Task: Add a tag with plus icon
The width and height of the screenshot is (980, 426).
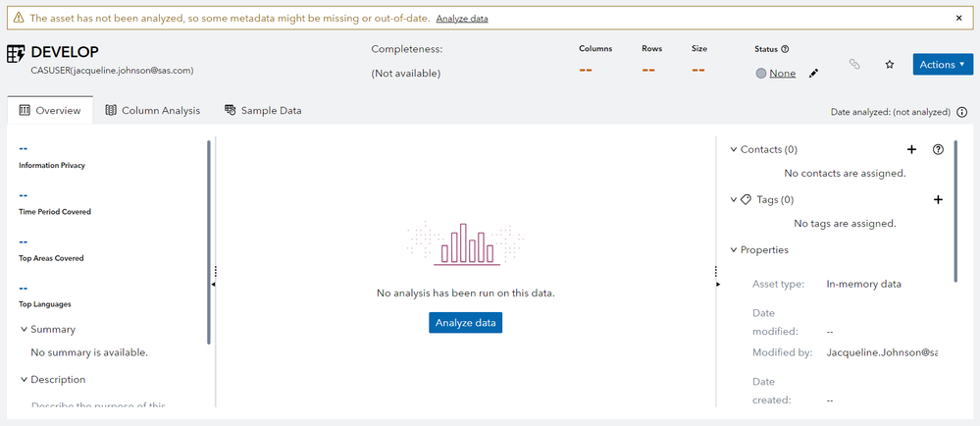Action: point(938,199)
